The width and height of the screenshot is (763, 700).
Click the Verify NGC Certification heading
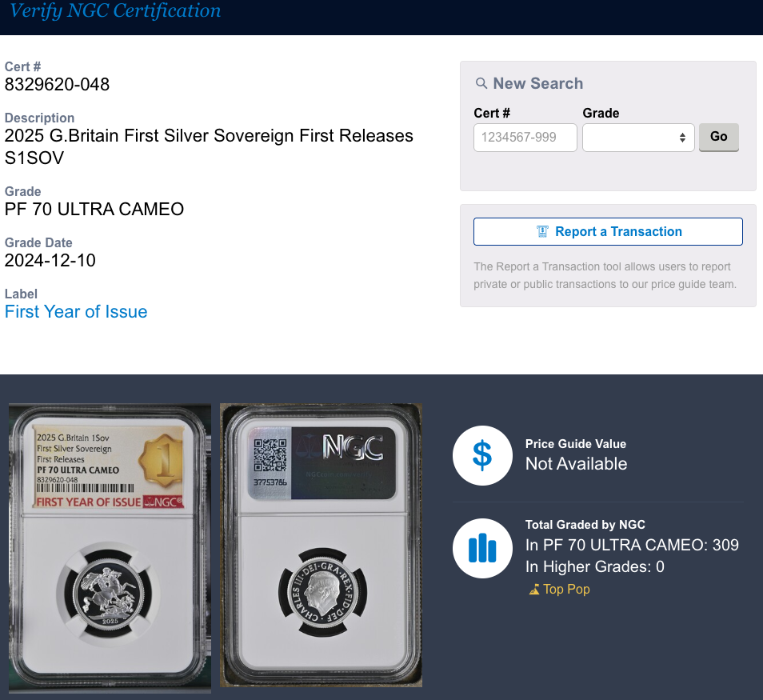click(x=115, y=10)
